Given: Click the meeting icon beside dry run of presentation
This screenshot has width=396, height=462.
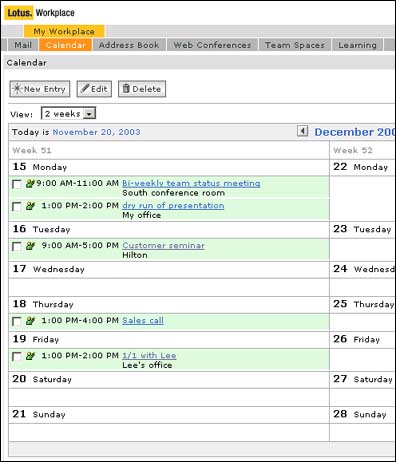Looking at the screenshot, I should click(x=30, y=206).
